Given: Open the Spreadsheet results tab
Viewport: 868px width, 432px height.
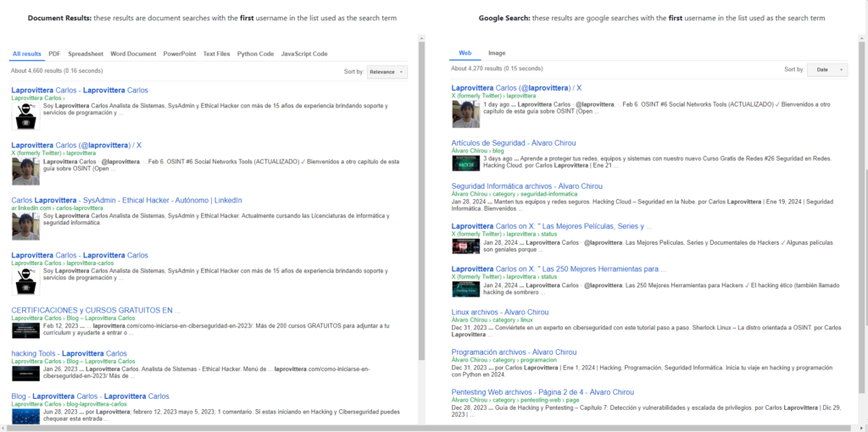Looking at the screenshot, I should tap(86, 53).
